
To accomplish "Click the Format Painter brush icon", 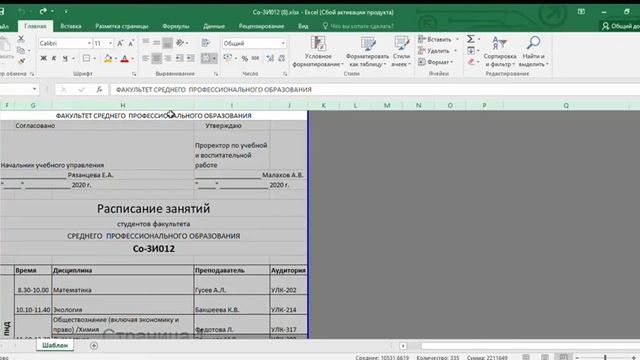I will pos(21,61).
